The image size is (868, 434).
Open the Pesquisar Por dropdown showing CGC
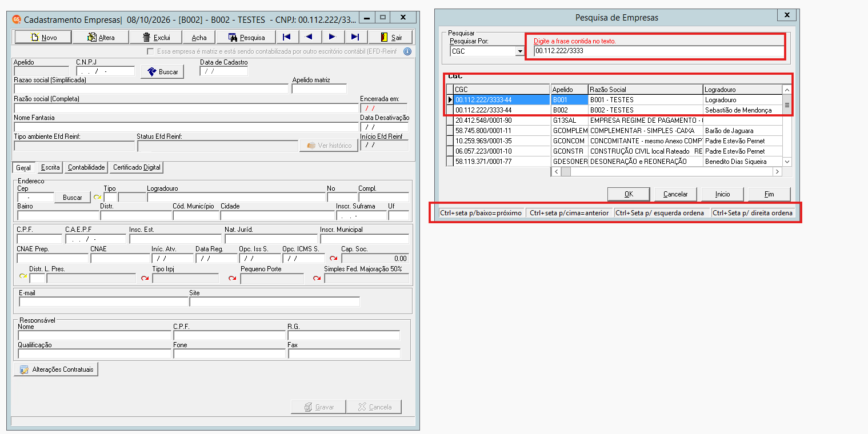(520, 51)
